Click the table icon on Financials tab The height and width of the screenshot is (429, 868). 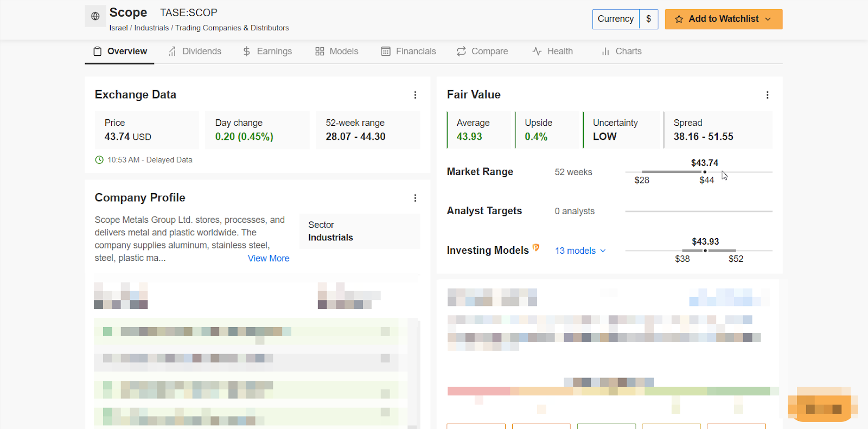(386, 52)
